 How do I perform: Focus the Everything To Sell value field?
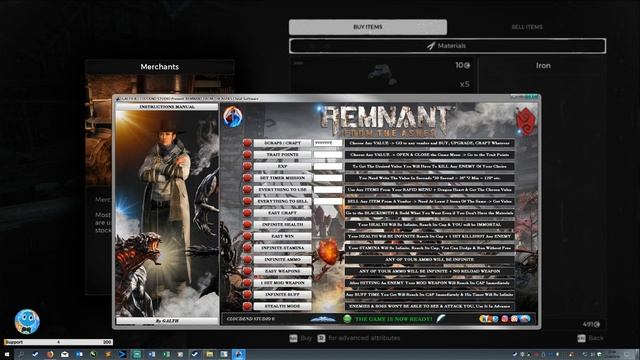[x=328, y=201]
